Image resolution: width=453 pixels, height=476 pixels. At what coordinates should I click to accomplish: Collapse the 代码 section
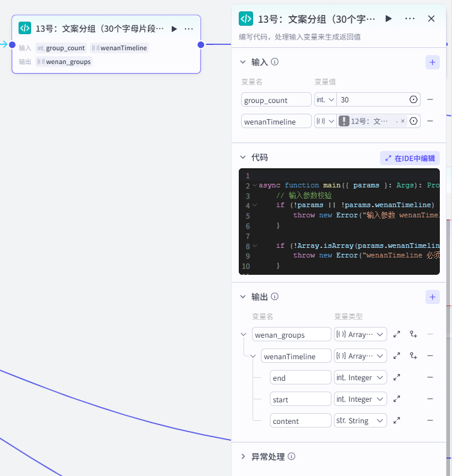243,157
